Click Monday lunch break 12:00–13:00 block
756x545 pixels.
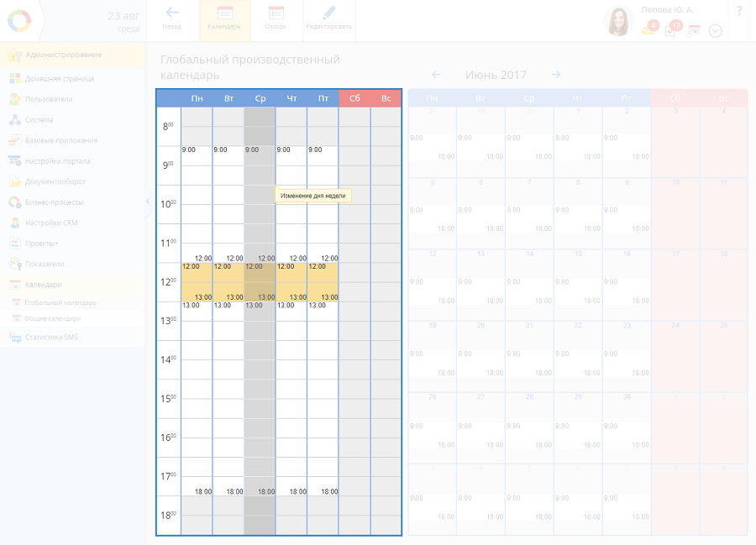197,282
